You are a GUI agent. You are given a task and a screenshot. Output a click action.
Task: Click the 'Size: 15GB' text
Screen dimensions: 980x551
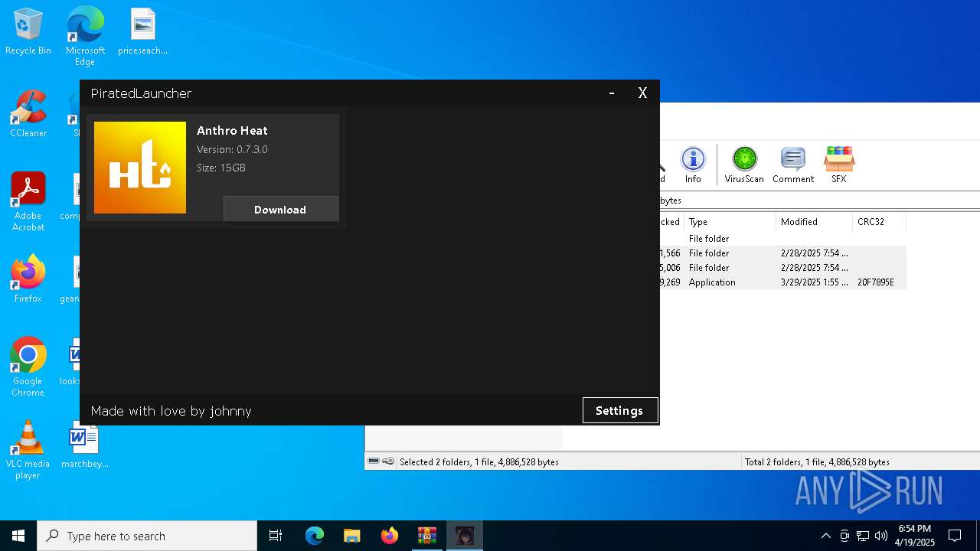click(221, 168)
